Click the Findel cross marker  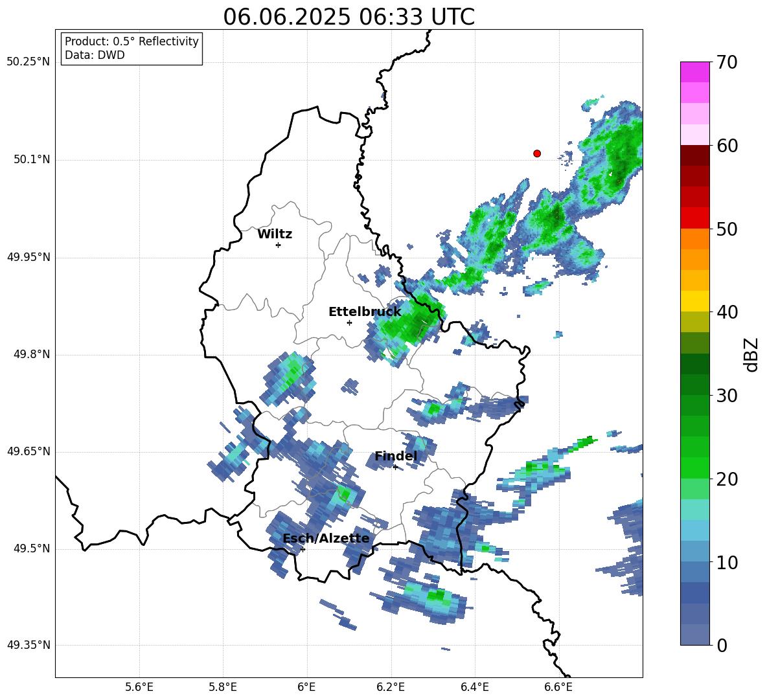click(x=395, y=468)
